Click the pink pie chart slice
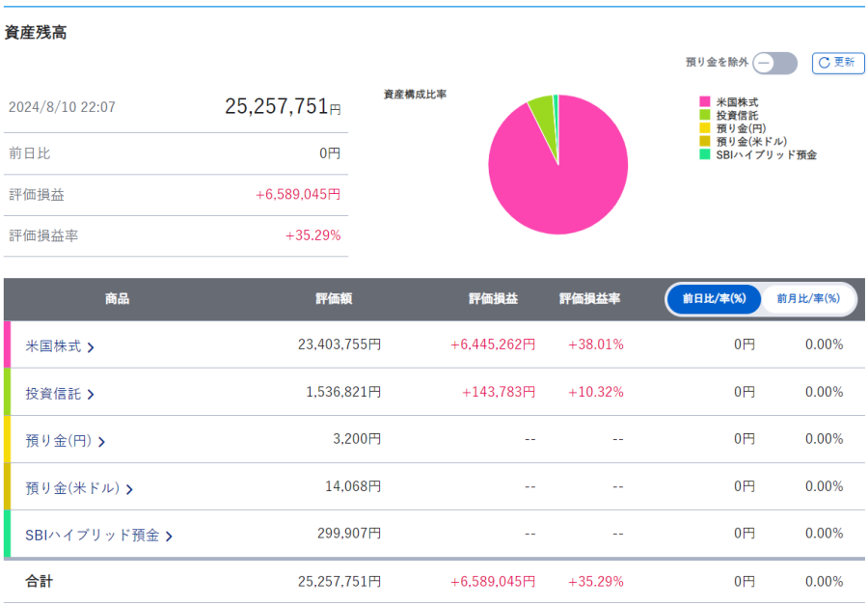Image resolution: width=868 pixels, height=606 pixels. [x=559, y=179]
